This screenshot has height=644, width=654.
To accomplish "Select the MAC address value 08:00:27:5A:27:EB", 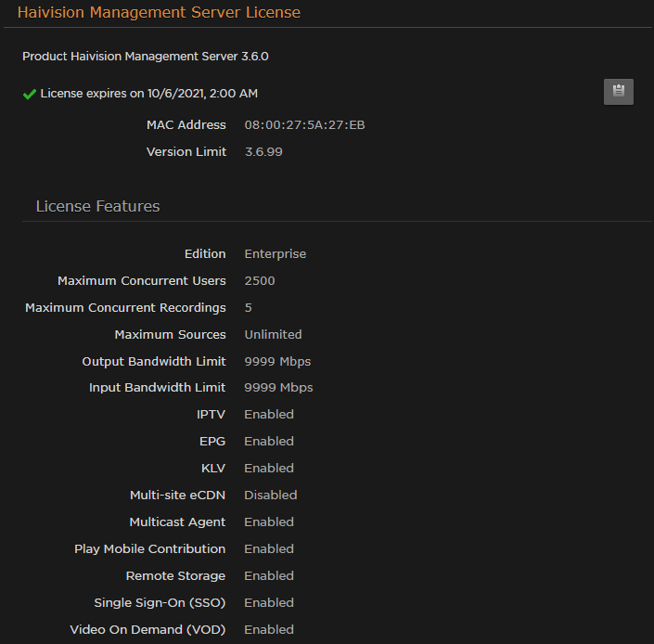I will click(304, 125).
